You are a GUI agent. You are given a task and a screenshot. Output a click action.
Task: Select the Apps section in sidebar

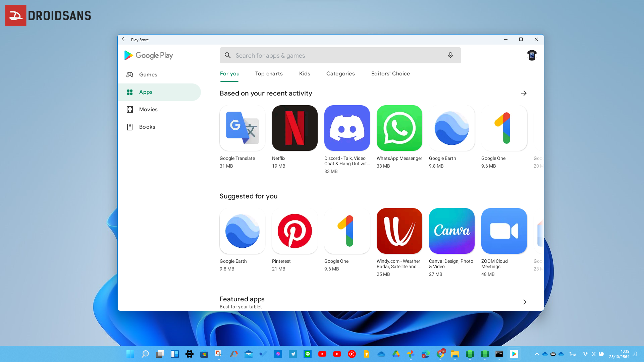146,92
